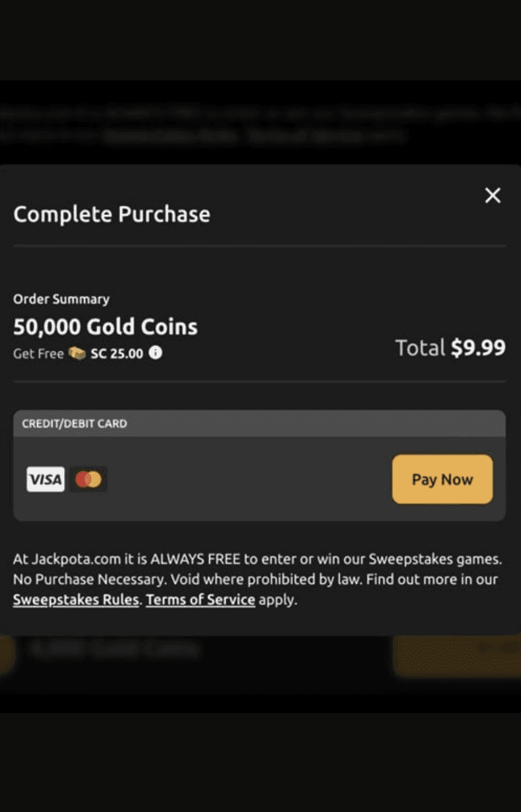Click the Order Summary section label
The width and height of the screenshot is (521, 812).
pyautogui.click(x=61, y=299)
